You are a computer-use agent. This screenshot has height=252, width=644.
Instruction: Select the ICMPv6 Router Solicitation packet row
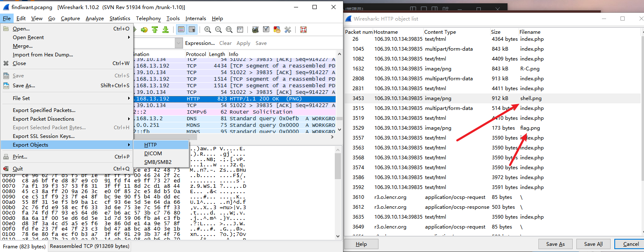click(x=234, y=112)
